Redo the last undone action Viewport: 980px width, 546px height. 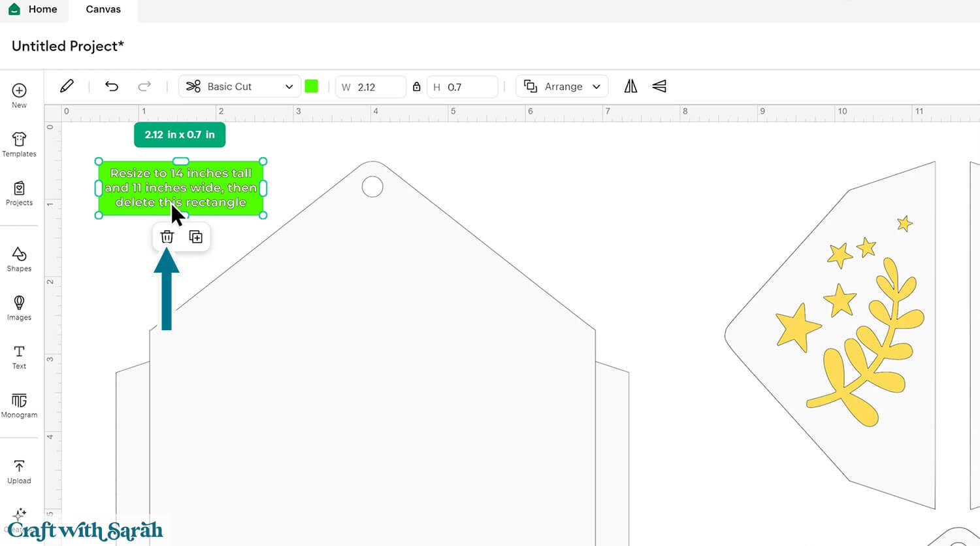[x=144, y=86]
